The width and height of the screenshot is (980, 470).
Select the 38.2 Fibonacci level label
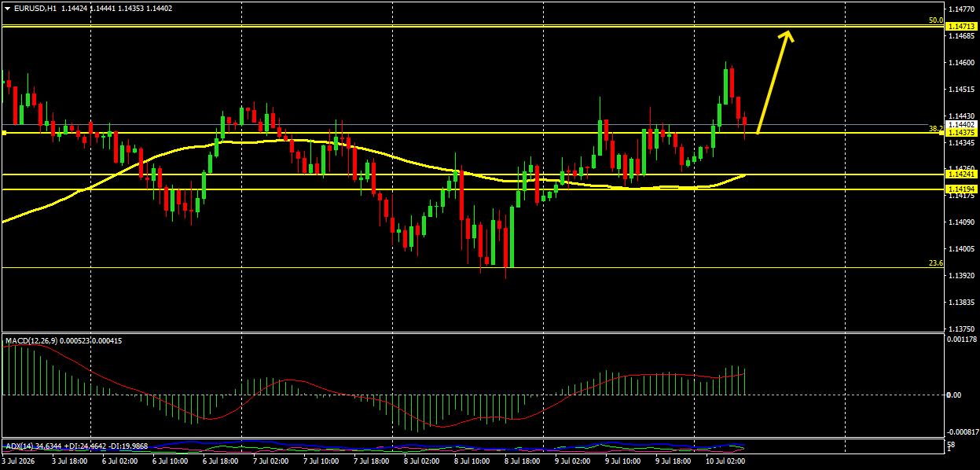pyautogui.click(x=935, y=128)
